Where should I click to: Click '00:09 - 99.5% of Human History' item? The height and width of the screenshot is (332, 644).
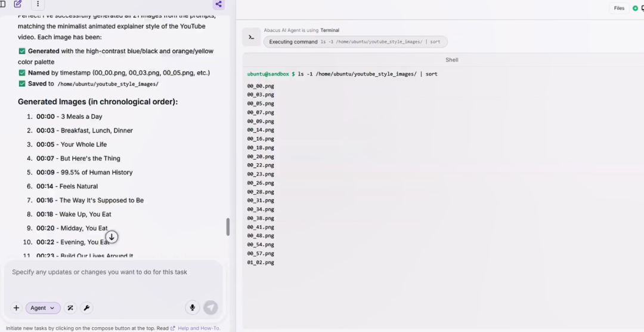point(84,173)
